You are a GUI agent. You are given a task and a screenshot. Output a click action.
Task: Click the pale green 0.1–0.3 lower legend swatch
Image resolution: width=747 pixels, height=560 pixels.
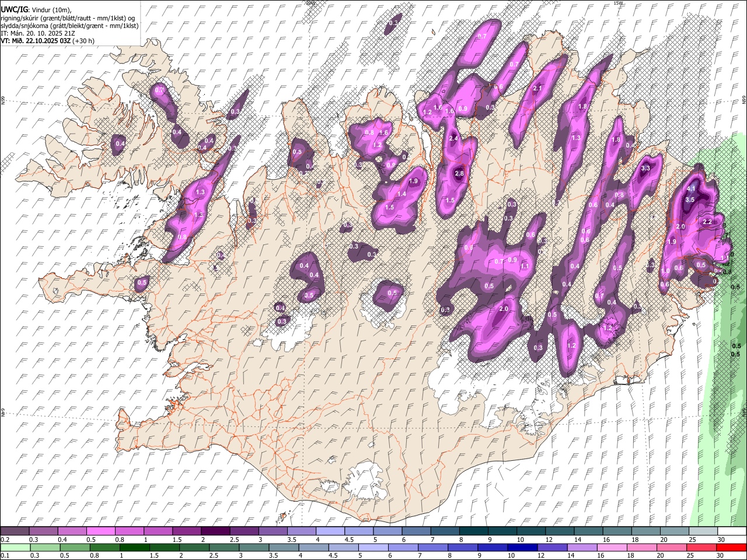[x=16, y=548]
